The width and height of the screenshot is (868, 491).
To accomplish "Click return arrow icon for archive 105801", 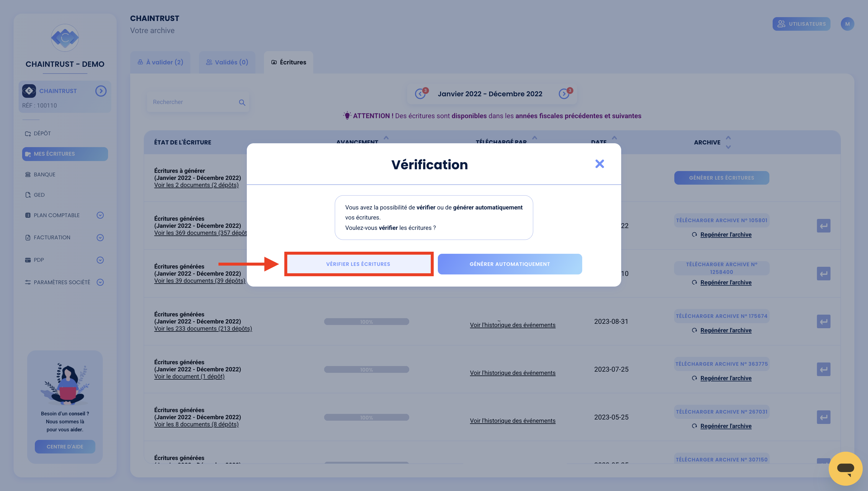I will (x=823, y=226).
